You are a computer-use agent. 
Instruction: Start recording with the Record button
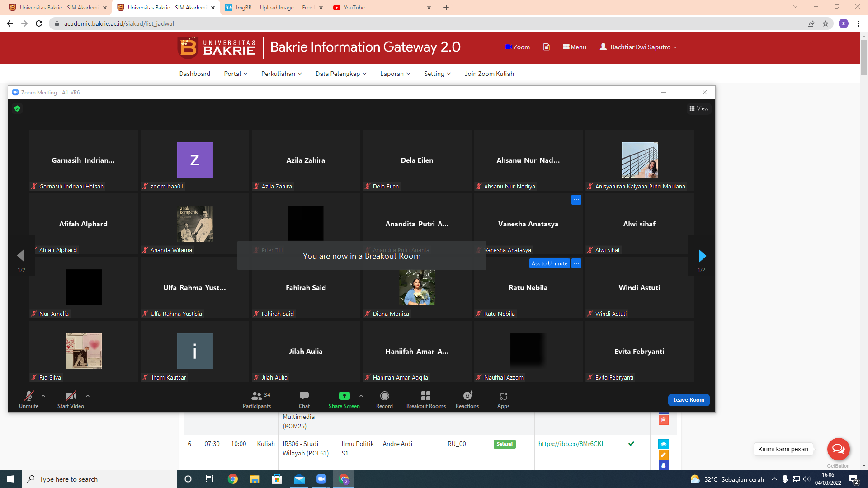tap(384, 400)
